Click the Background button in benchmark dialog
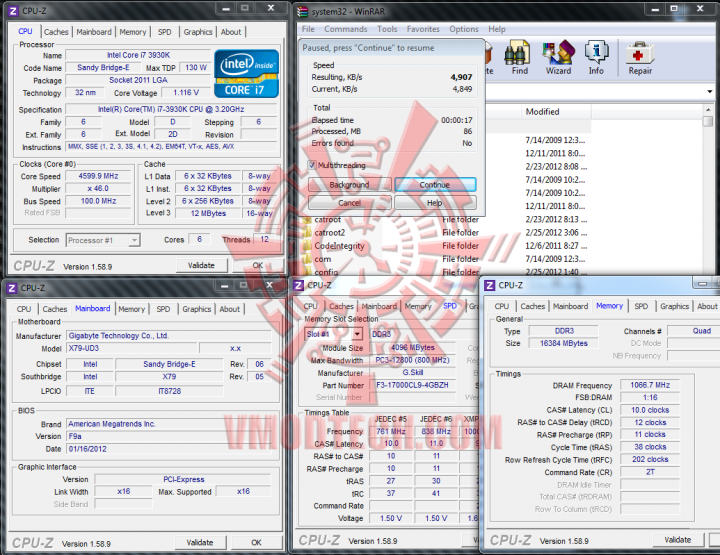 pyautogui.click(x=349, y=185)
